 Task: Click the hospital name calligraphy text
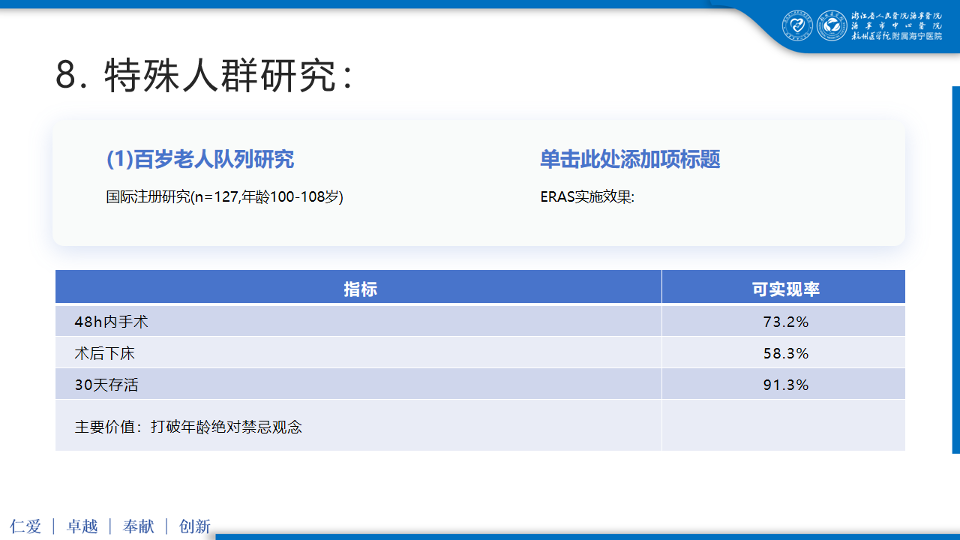(x=896, y=26)
